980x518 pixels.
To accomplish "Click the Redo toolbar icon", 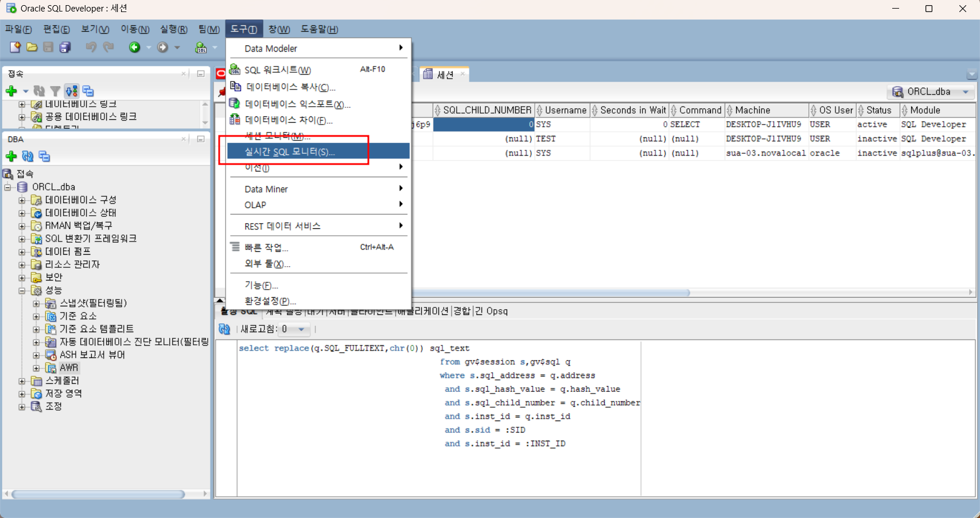I will pos(108,47).
